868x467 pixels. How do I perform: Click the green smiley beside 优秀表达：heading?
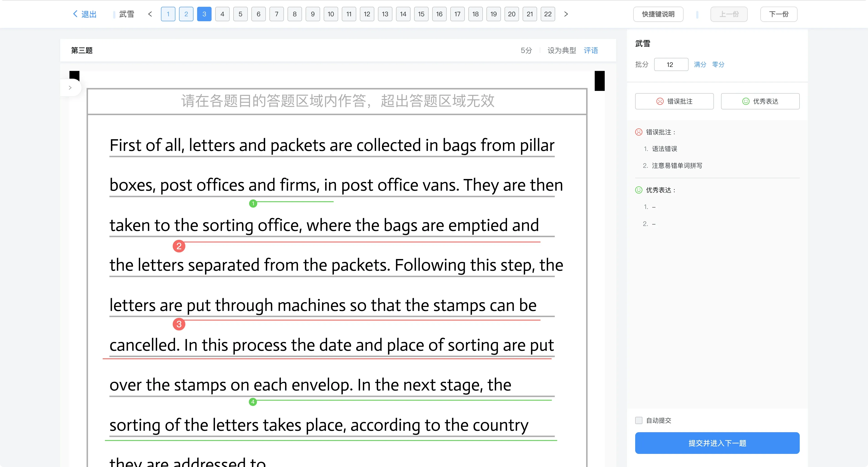[639, 190]
